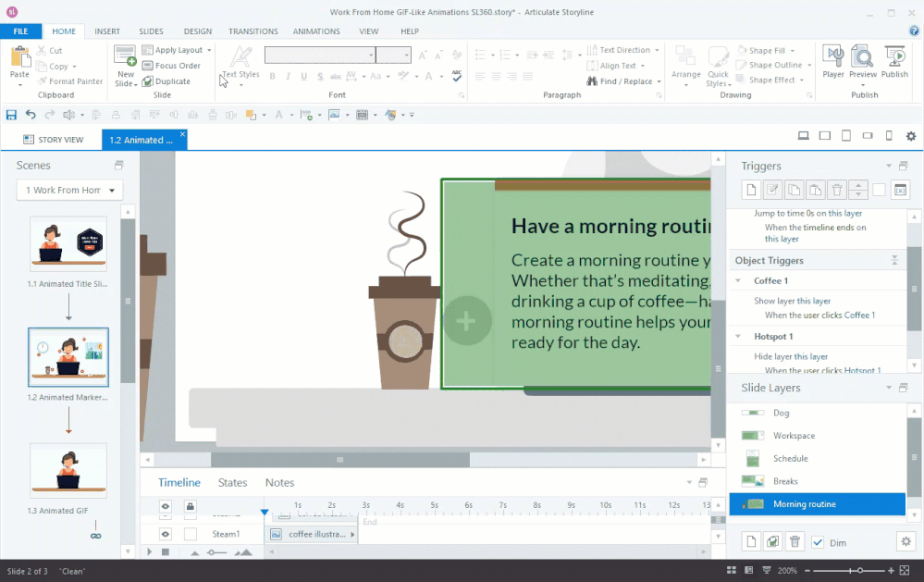The image size is (924, 582).
Task: Collapse the Coffee 1 object triggers
Action: [x=739, y=281]
